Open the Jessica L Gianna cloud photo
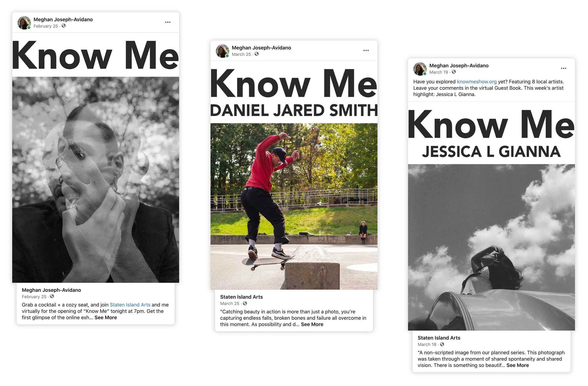Screen dimensions: 588x386 click(491, 247)
